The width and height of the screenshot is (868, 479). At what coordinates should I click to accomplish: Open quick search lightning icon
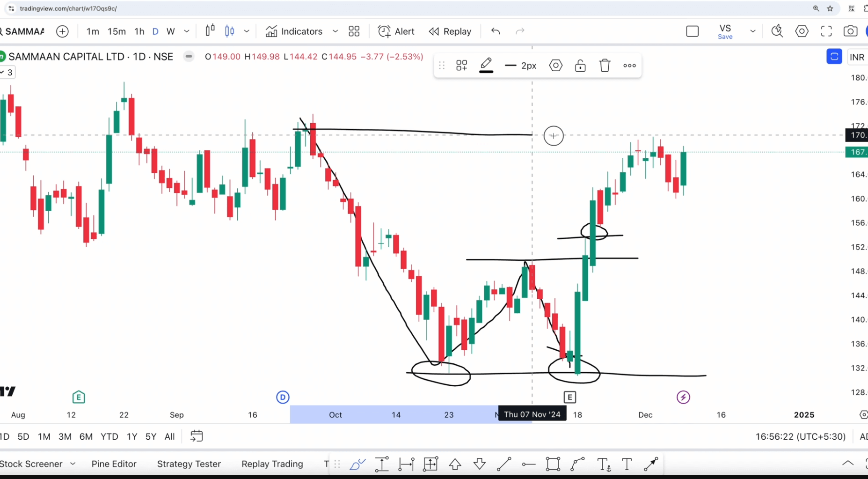777,31
